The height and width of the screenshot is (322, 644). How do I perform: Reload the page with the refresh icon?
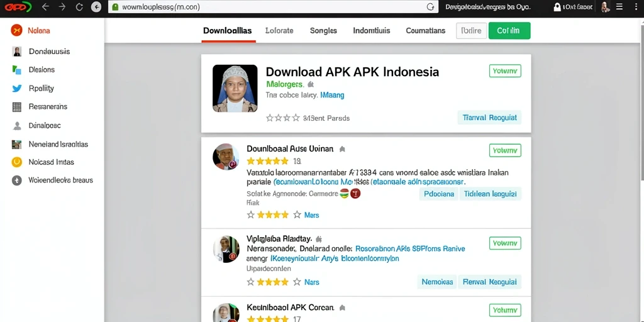[x=79, y=7]
